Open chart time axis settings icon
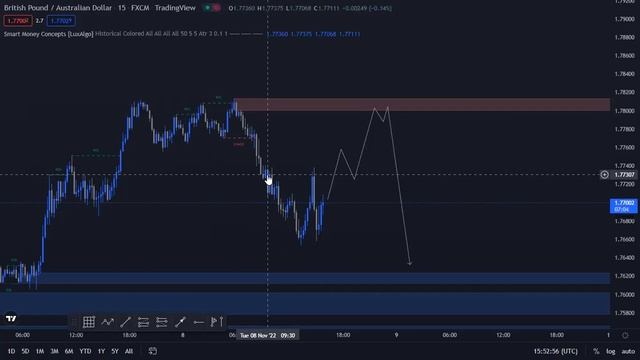The width and height of the screenshot is (640, 360). [x=625, y=336]
